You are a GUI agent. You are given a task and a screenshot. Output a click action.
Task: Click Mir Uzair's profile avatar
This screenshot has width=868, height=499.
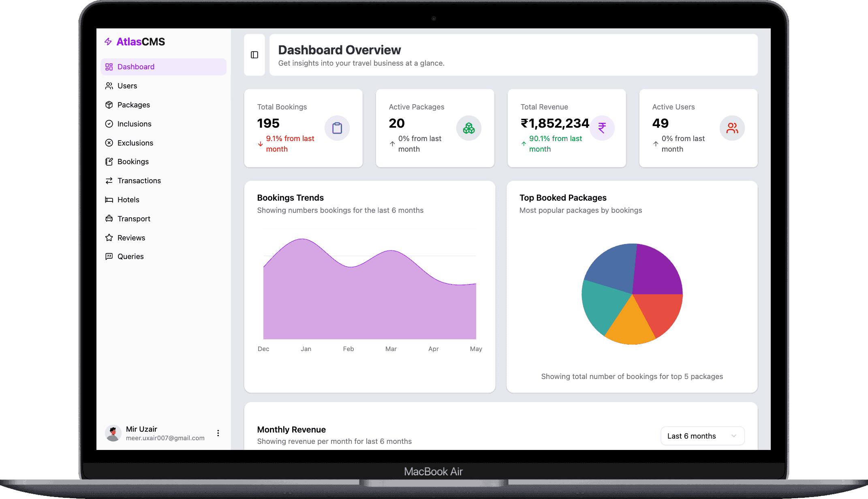[x=113, y=433]
